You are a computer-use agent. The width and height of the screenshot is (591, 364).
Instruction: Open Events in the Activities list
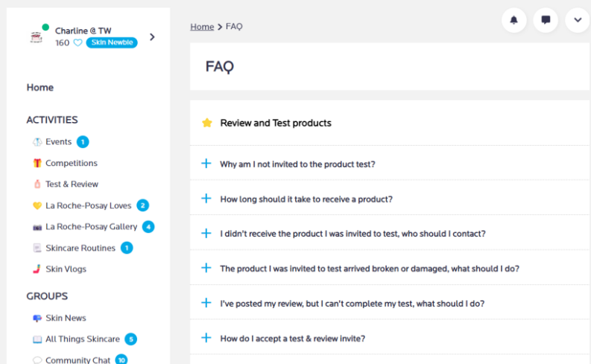coord(58,141)
